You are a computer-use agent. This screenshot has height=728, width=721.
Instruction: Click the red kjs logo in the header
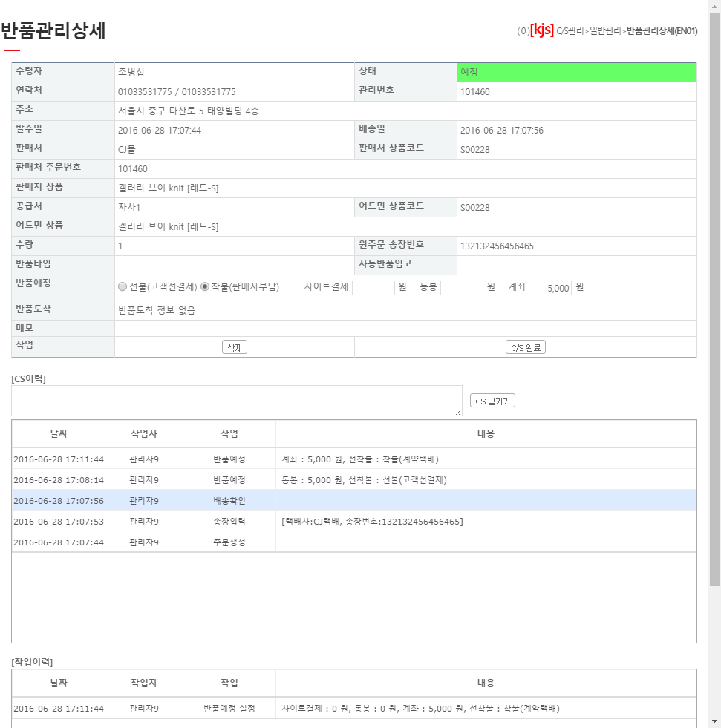pos(541,30)
